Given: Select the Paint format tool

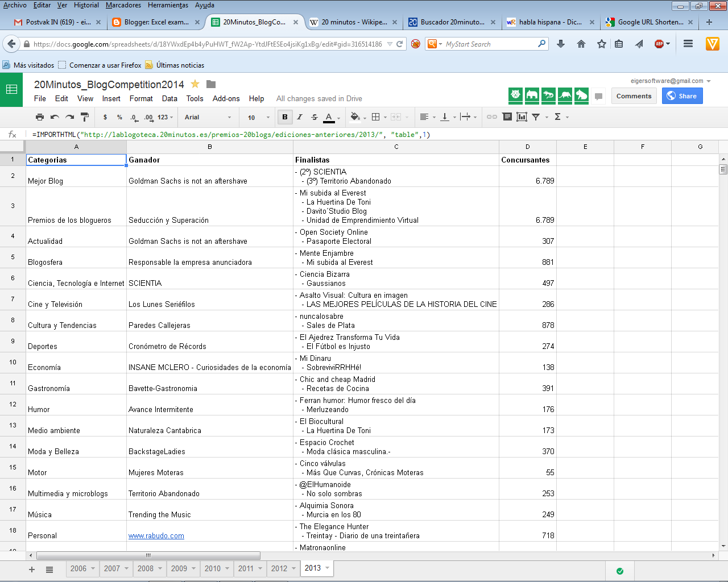Looking at the screenshot, I should pyautogui.click(x=85, y=117).
